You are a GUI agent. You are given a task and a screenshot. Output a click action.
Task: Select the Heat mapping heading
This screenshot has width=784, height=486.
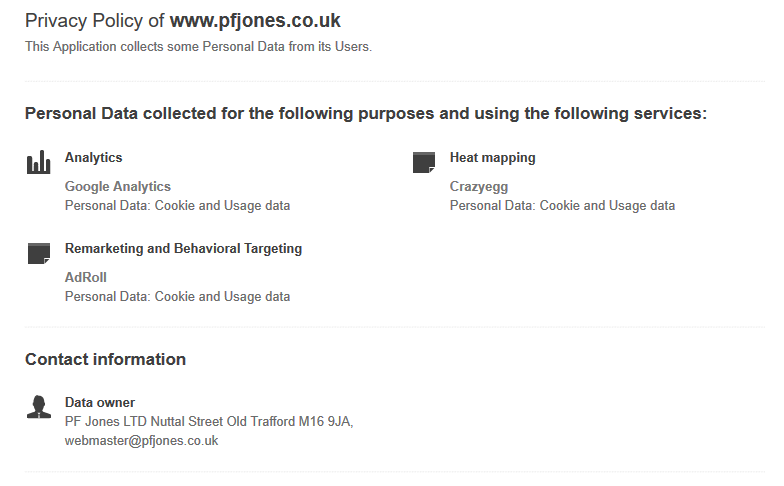click(492, 158)
